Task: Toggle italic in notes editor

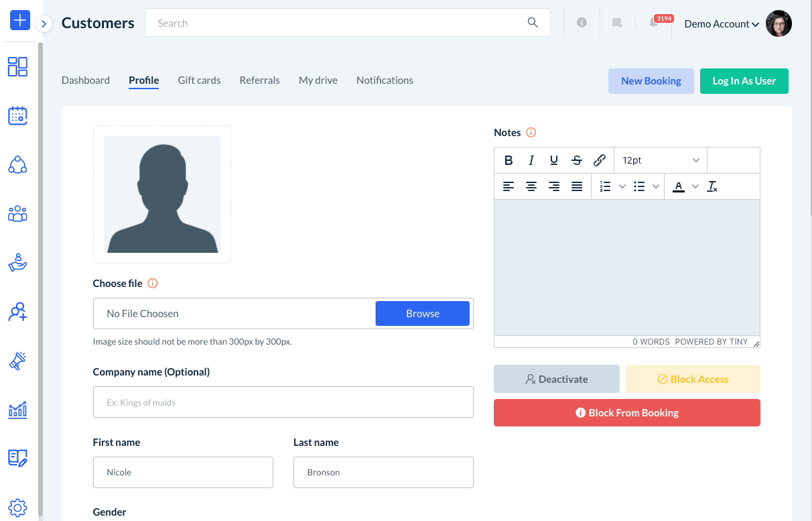Action: 531,160
